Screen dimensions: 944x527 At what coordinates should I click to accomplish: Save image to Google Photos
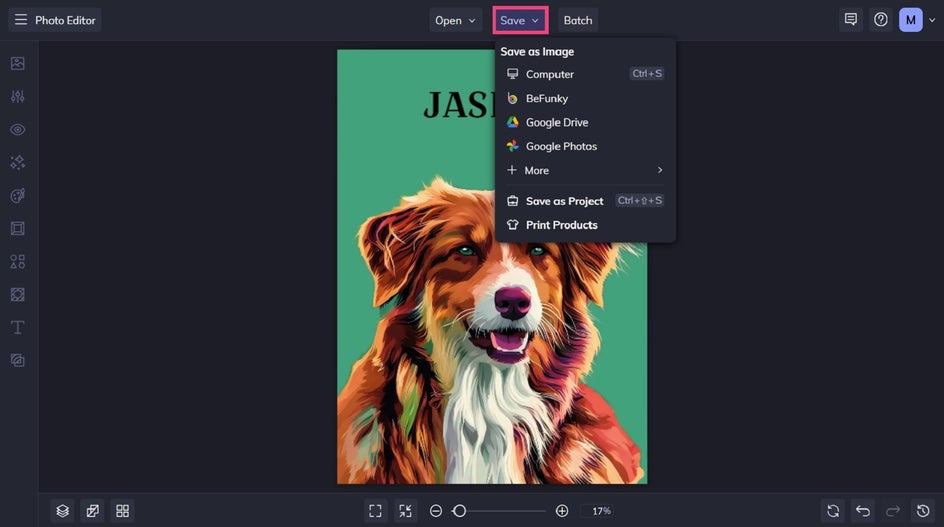(x=585, y=146)
